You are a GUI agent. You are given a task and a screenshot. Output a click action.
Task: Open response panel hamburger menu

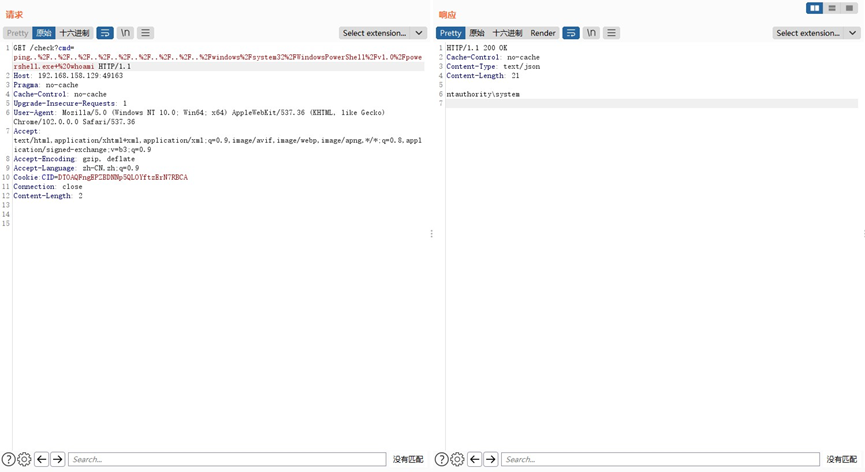coord(611,33)
